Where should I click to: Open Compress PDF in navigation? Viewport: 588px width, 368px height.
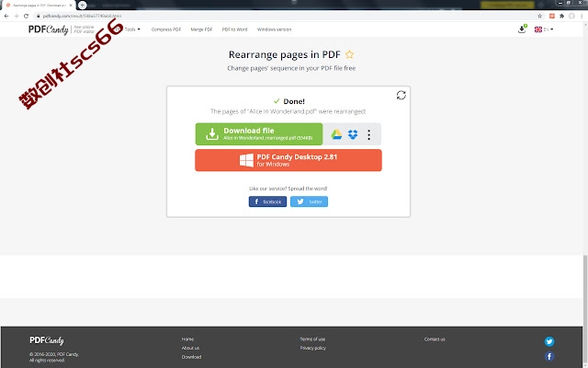tap(166, 29)
